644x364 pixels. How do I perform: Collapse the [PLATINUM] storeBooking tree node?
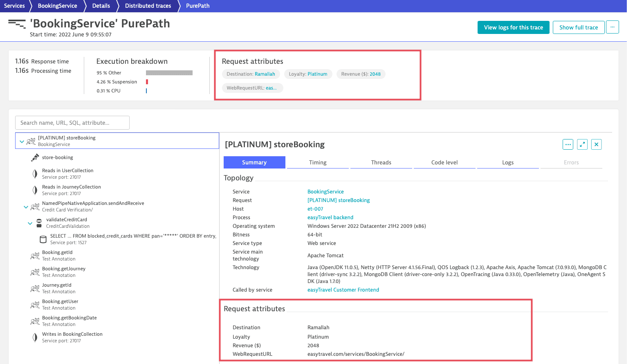22,142
